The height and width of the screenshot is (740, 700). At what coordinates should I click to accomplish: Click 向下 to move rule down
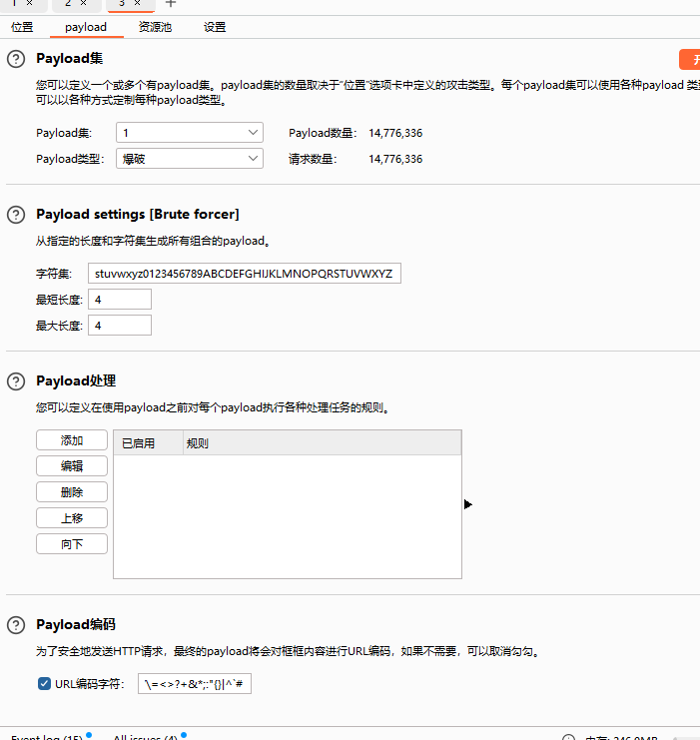point(72,544)
